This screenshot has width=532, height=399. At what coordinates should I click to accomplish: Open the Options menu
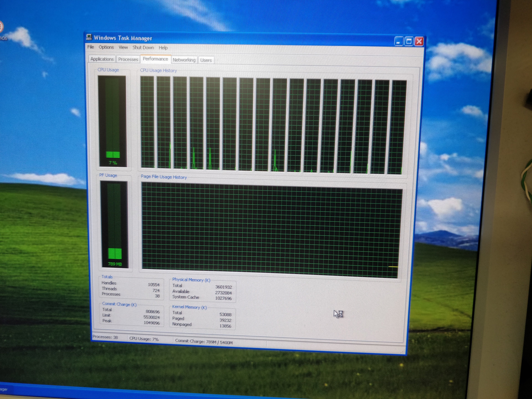click(106, 47)
